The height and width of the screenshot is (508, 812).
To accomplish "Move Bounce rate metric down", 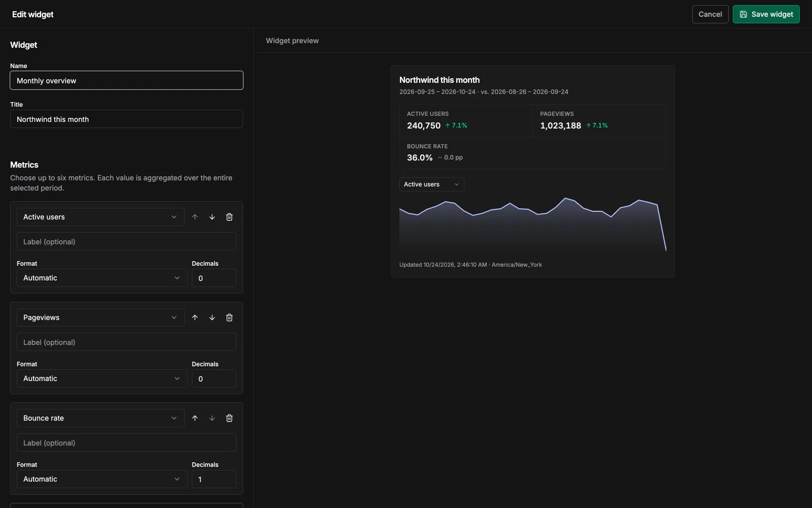I will click(212, 418).
